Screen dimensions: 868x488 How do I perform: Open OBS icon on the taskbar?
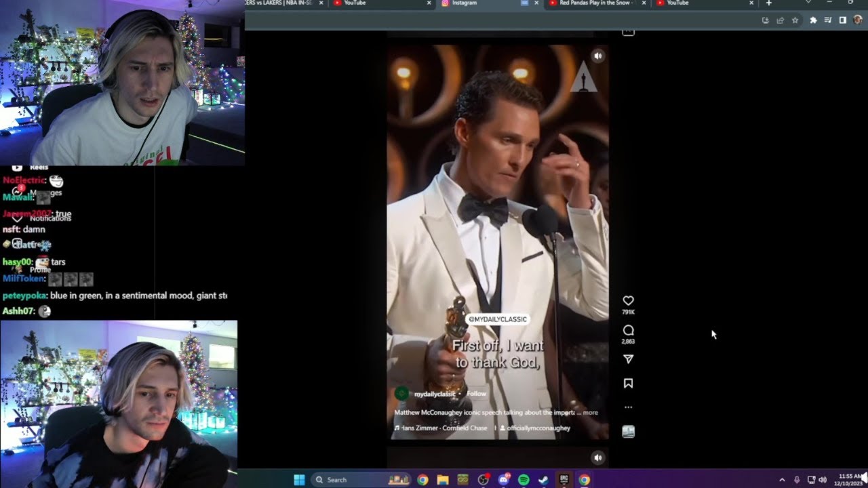point(484,480)
